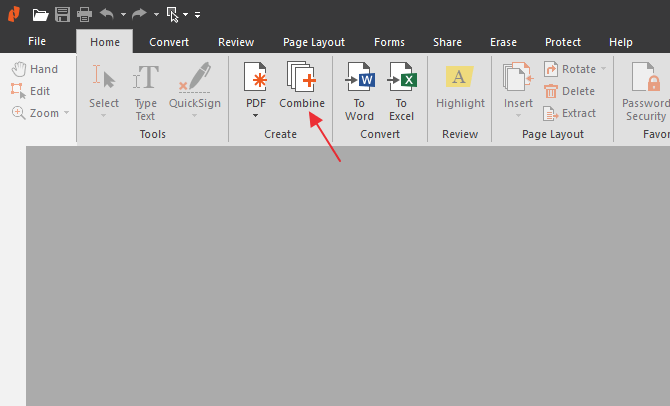Redo with the redo arrow icon
This screenshot has width=670, height=406.
(139, 14)
